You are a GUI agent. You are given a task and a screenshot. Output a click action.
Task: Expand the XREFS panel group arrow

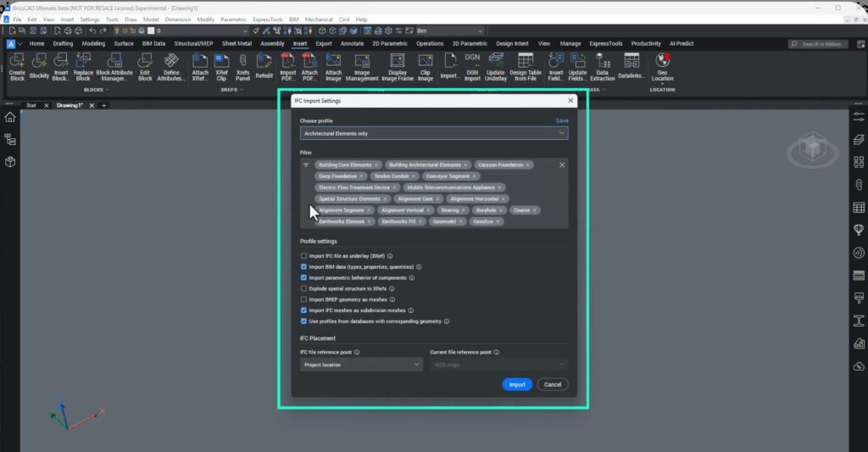242,90
